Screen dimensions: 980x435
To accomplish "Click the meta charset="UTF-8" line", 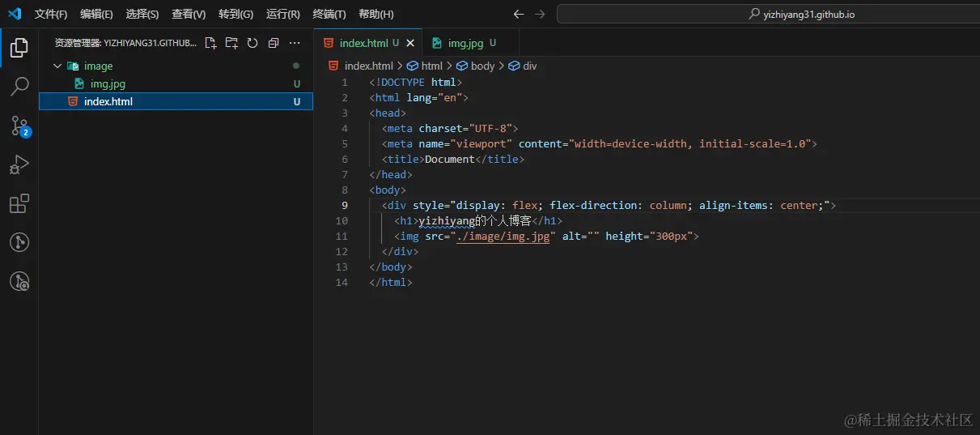I will coord(450,128).
